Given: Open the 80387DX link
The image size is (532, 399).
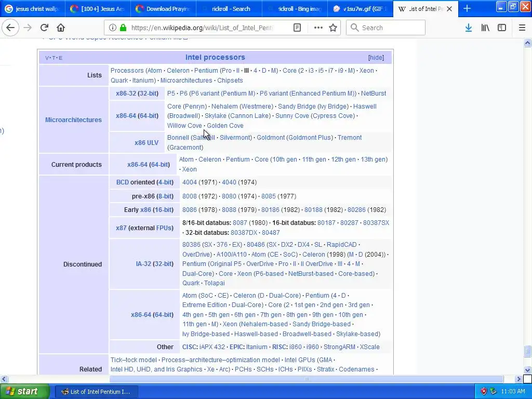Looking at the screenshot, I should pyautogui.click(x=244, y=233).
